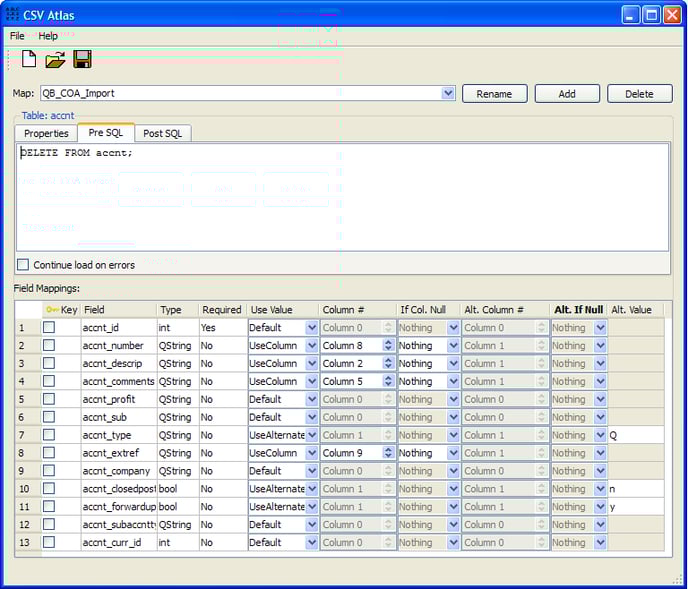Check Key box for accnt_sub row

49,417
